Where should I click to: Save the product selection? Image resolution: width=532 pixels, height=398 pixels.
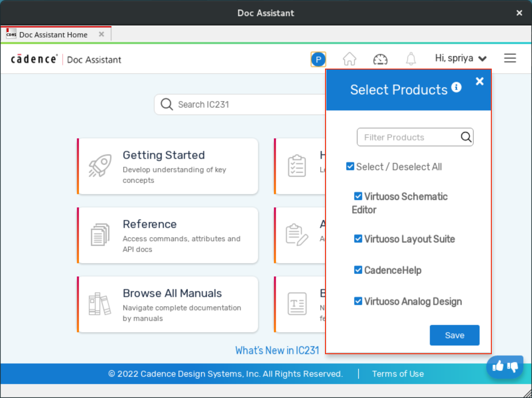(454, 335)
